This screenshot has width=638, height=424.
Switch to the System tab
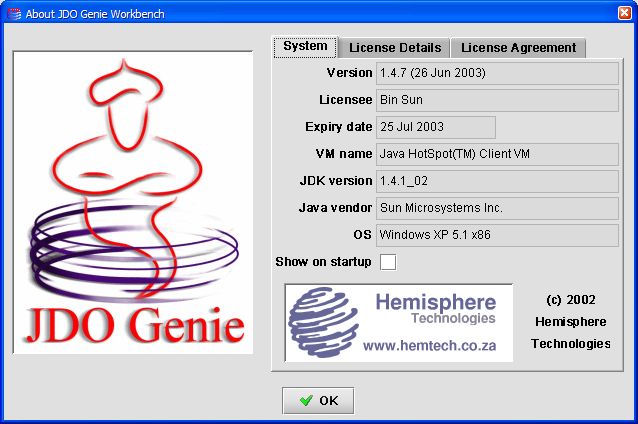(305, 47)
